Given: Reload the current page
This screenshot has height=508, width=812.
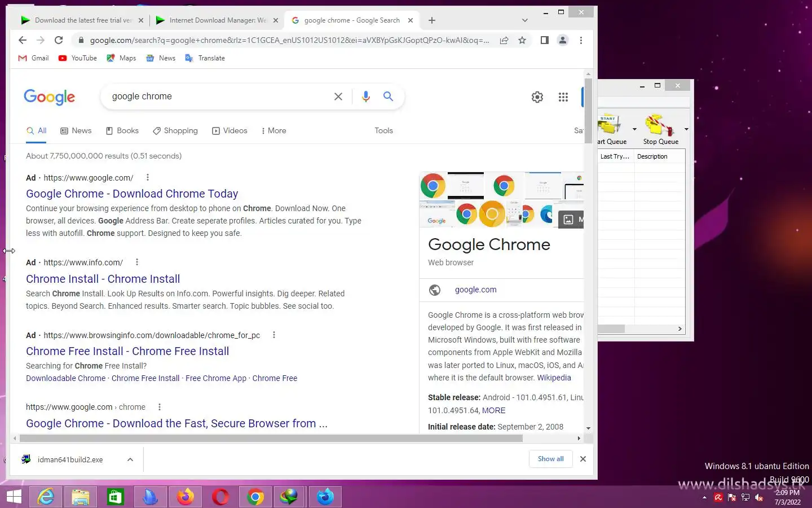Looking at the screenshot, I should coord(59,40).
